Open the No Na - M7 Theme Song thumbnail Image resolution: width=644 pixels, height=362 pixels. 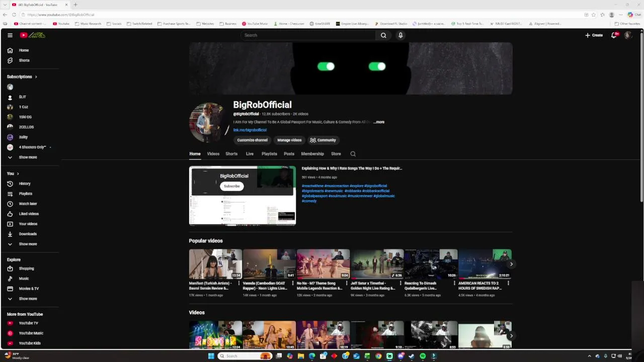point(323,264)
